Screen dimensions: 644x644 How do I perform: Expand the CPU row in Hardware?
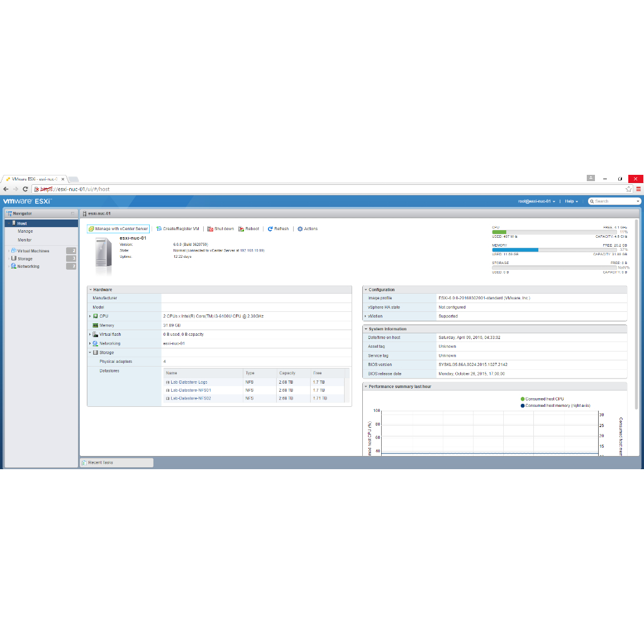click(90, 316)
